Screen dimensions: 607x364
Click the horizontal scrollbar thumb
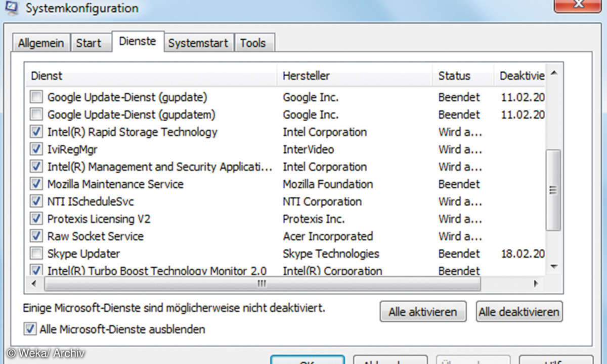tap(262, 284)
